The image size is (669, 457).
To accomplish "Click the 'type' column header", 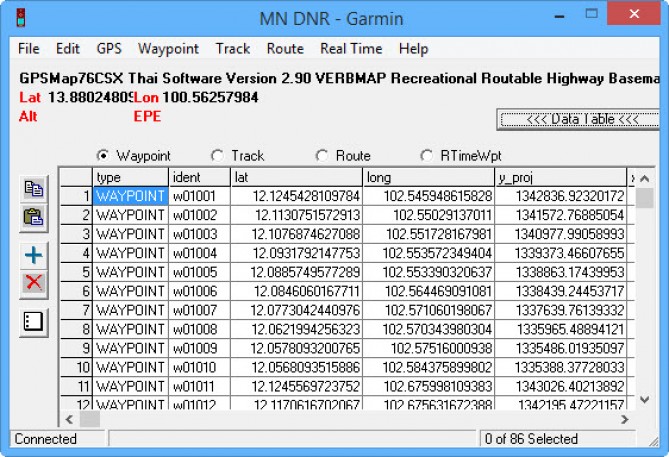I will click(x=131, y=178).
